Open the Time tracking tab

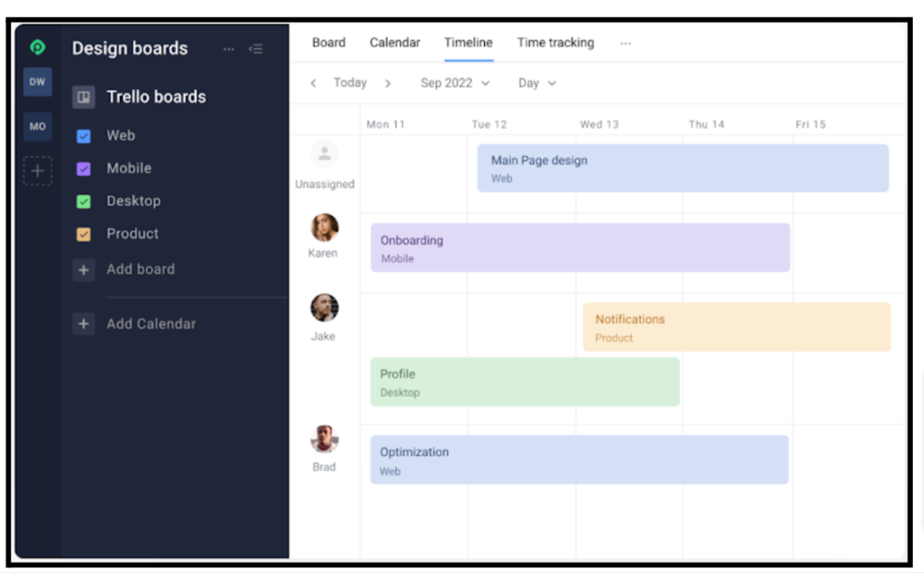click(x=555, y=43)
